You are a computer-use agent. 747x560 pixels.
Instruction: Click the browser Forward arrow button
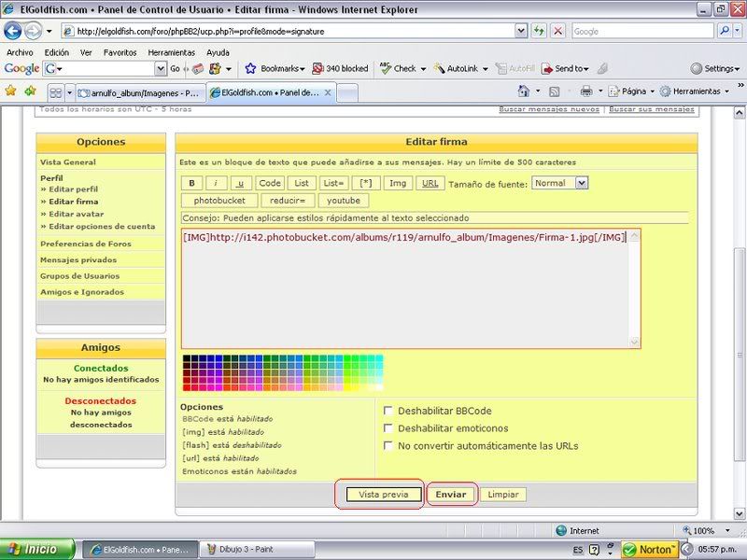[33, 31]
